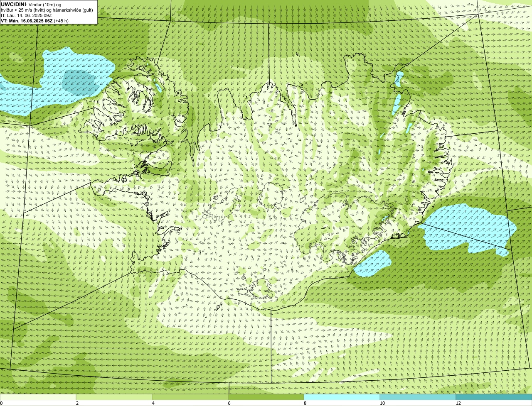
Task: Click the '10' tick label on the color scale
Action: click(x=382, y=403)
